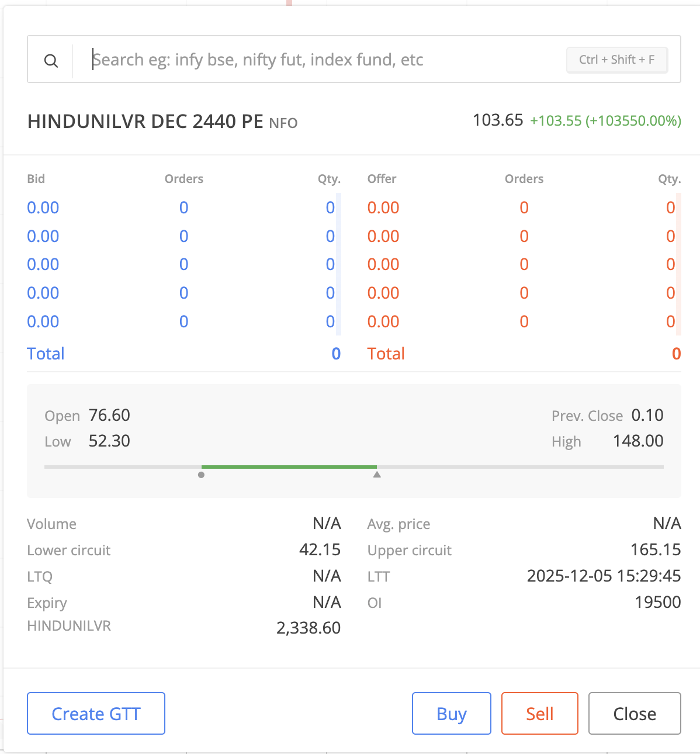Image resolution: width=700 pixels, height=754 pixels.
Task: Click the Ctrl + Shift + F shortcut badge
Action: [x=616, y=60]
